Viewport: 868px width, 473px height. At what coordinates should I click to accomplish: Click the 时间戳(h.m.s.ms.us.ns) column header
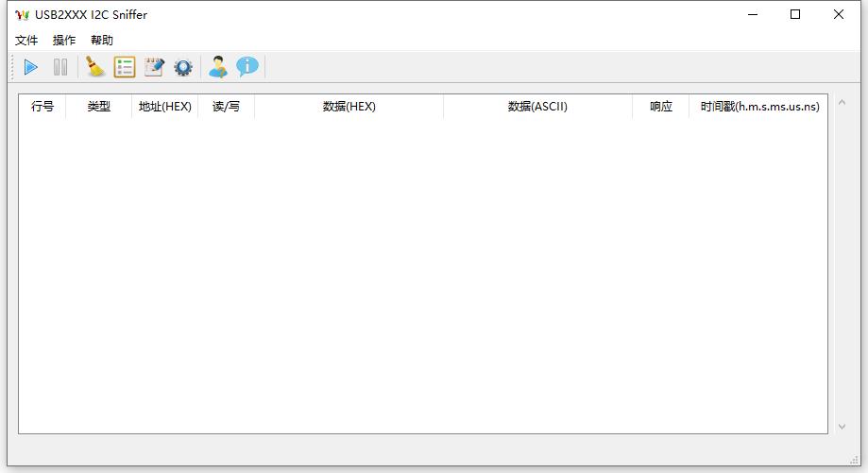coord(759,107)
